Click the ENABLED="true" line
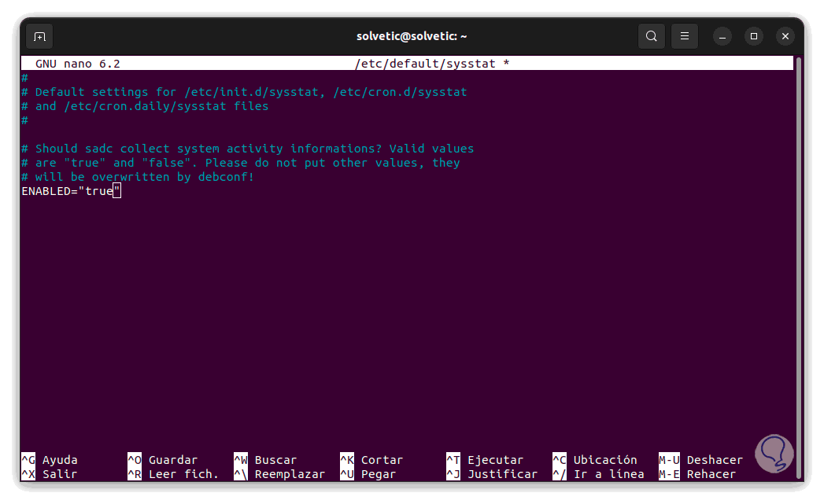Viewport: 824px width, 504px height. [x=71, y=191]
